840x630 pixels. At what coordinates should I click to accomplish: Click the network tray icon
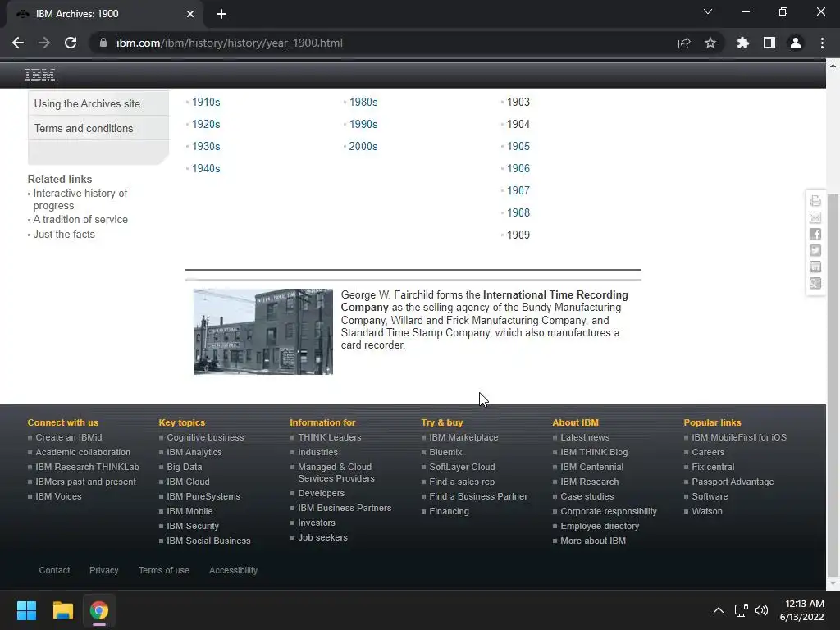coord(741,610)
